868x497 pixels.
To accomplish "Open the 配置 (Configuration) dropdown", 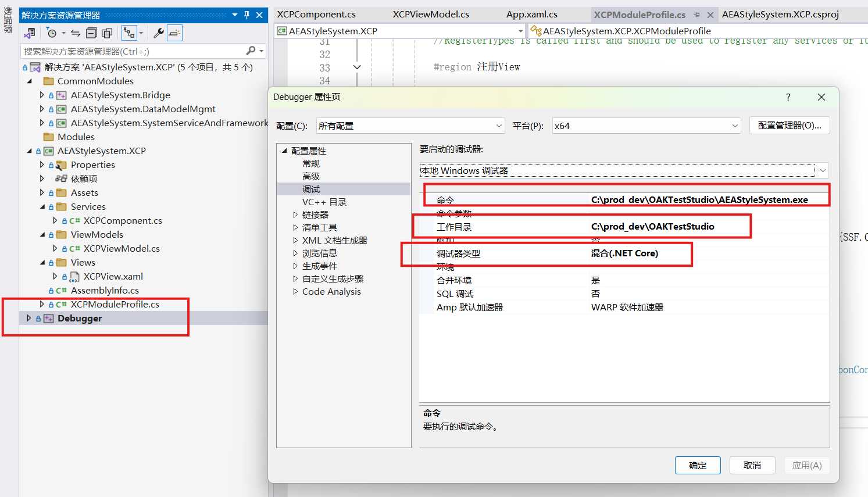I will (x=410, y=126).
